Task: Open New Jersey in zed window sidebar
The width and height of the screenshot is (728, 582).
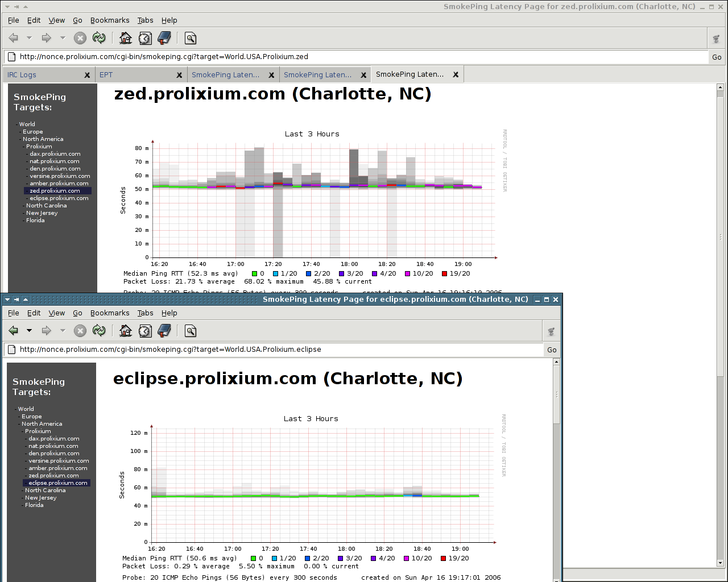Action: tap(42, 213)
